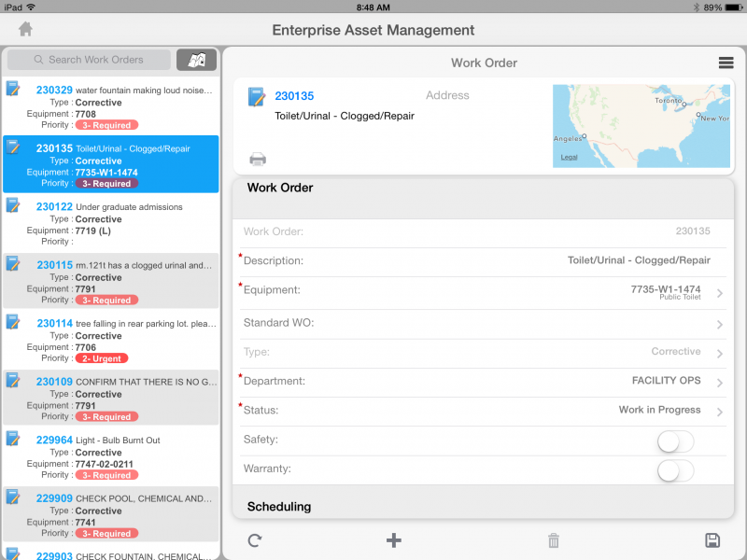Open Standard WO selection chevron

coord(719,324)
